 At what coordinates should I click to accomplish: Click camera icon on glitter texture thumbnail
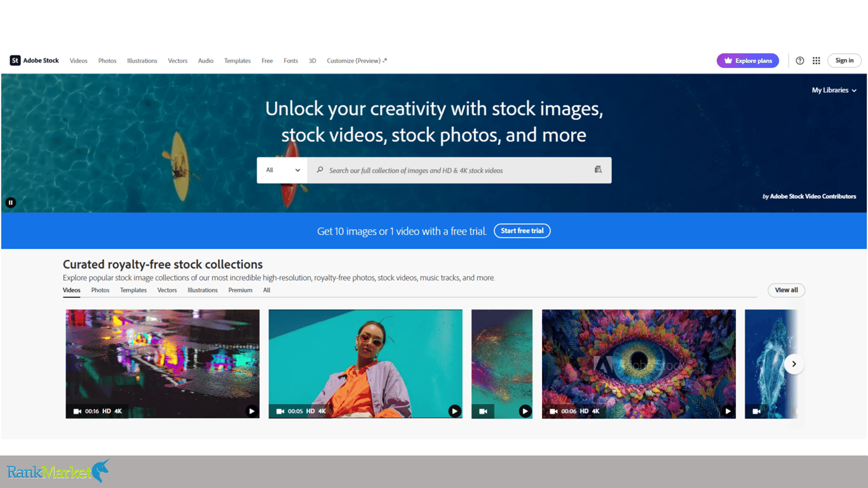pyautogui.click(x=483, y=411)
